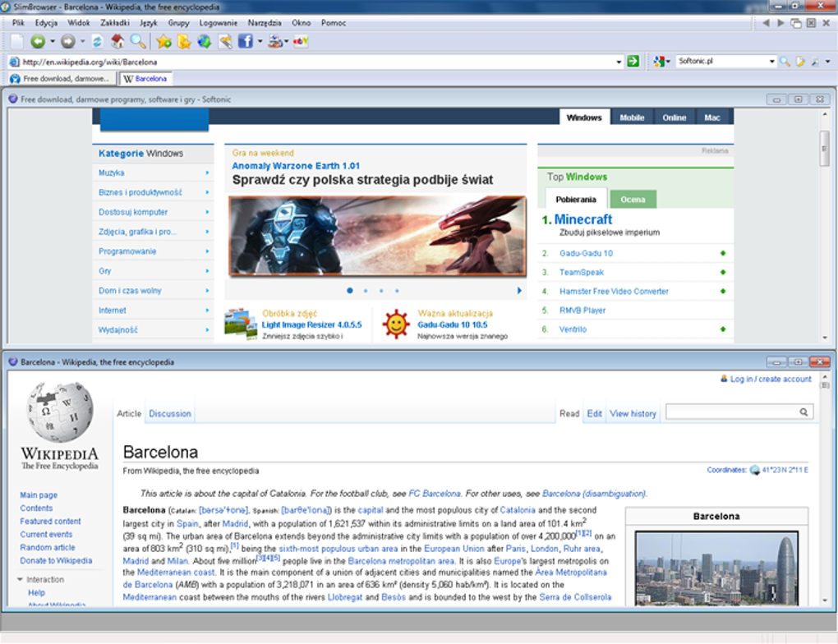Click the blank new page toolbar icon
This screenshot has width=838, height=644.
click(16, 41)
